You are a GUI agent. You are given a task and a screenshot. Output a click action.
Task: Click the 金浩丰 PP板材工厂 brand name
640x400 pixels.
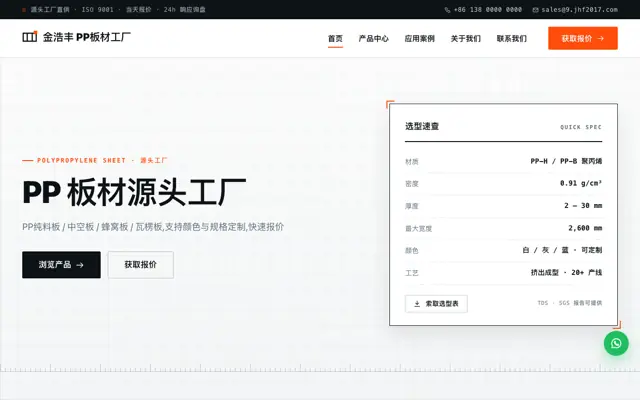87,37
